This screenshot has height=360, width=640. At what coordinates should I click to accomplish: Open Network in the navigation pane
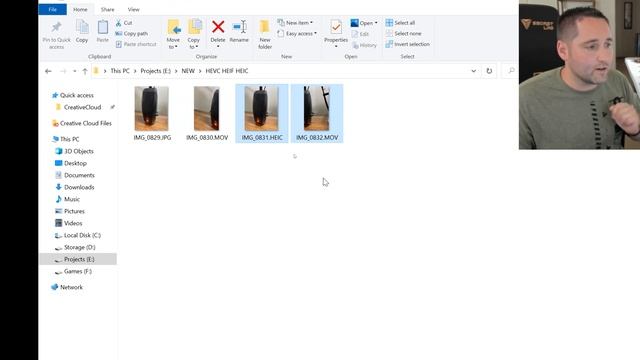(71, 287)
